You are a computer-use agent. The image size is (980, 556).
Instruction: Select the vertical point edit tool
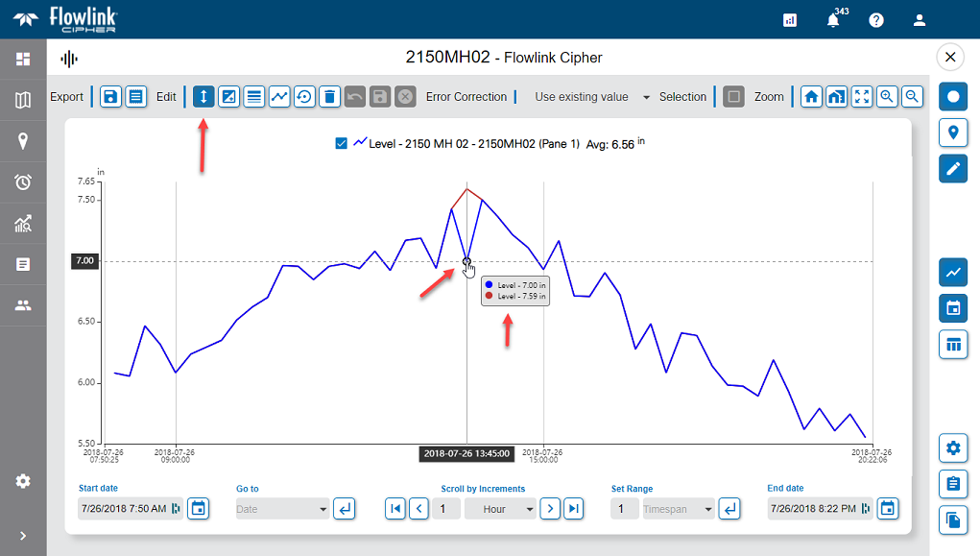(203, 97)
